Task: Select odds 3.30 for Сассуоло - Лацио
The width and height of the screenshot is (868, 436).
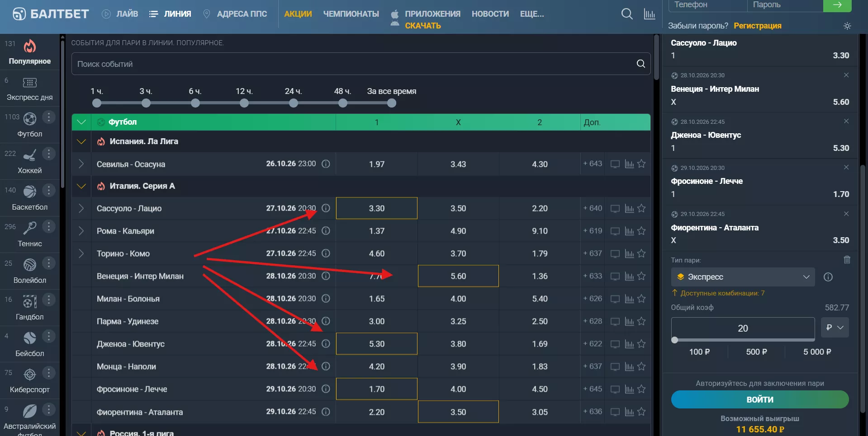Action: coord(377,208)
